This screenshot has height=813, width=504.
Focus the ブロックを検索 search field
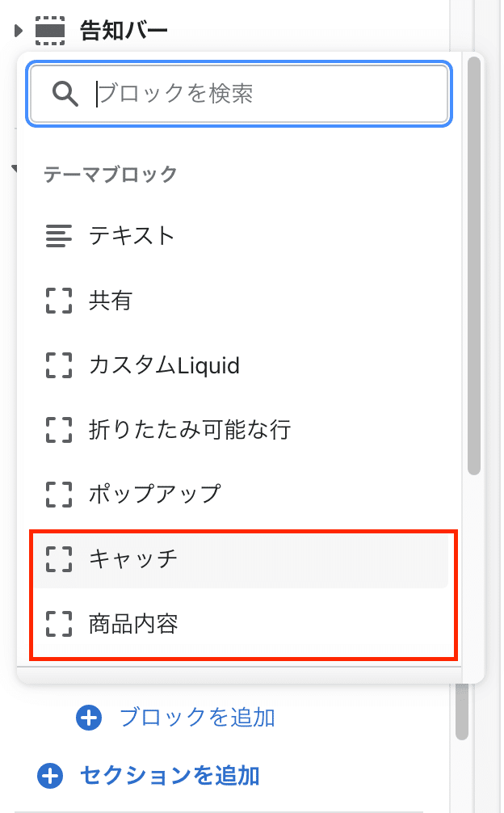point(239,95)
